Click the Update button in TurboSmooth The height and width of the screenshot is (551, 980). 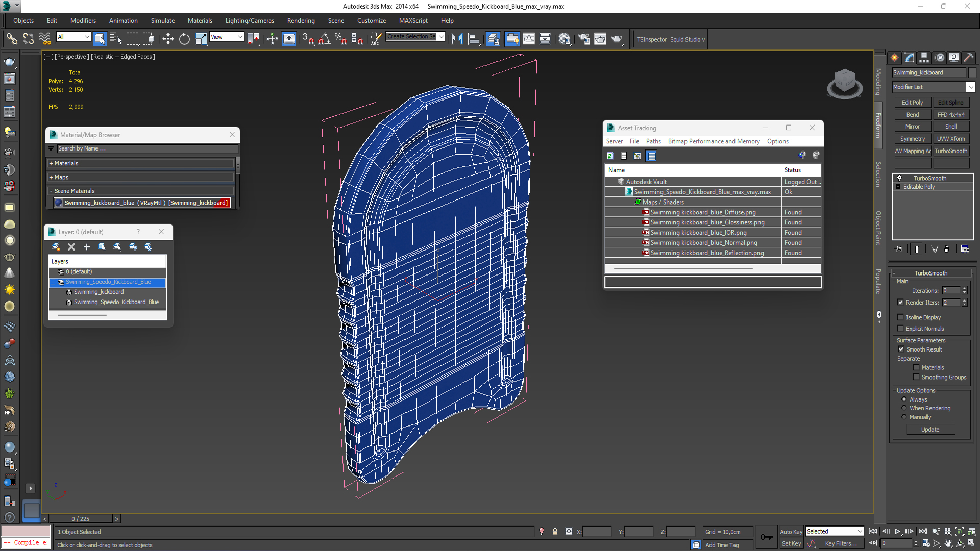tap(930, 430)
